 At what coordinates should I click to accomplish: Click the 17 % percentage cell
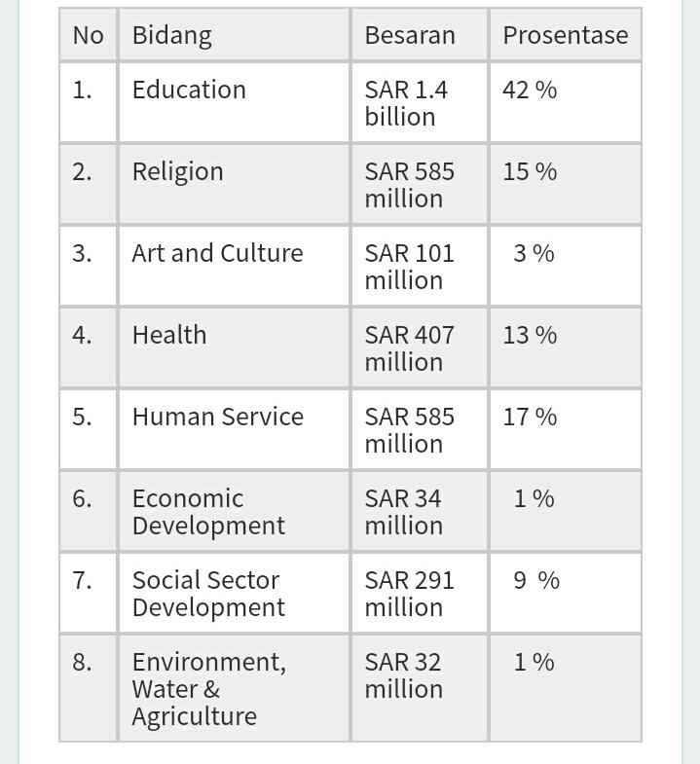click(566, 430)
